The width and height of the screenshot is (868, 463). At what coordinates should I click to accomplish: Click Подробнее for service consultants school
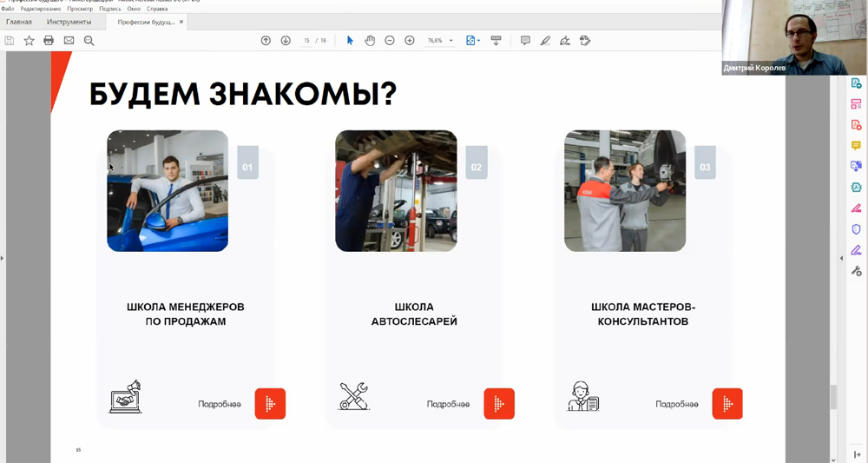pyautogui.click(x=676, y=404)
